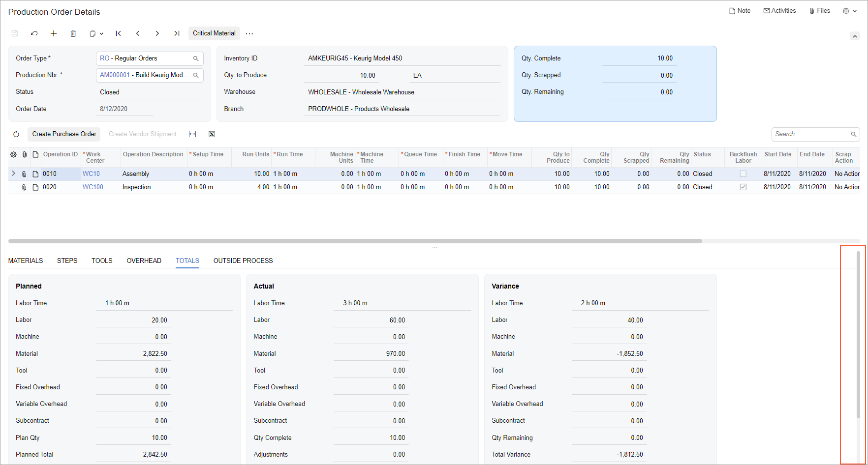Export operations grid to Excel
The image size is (868, 465).
coord(212,134)
